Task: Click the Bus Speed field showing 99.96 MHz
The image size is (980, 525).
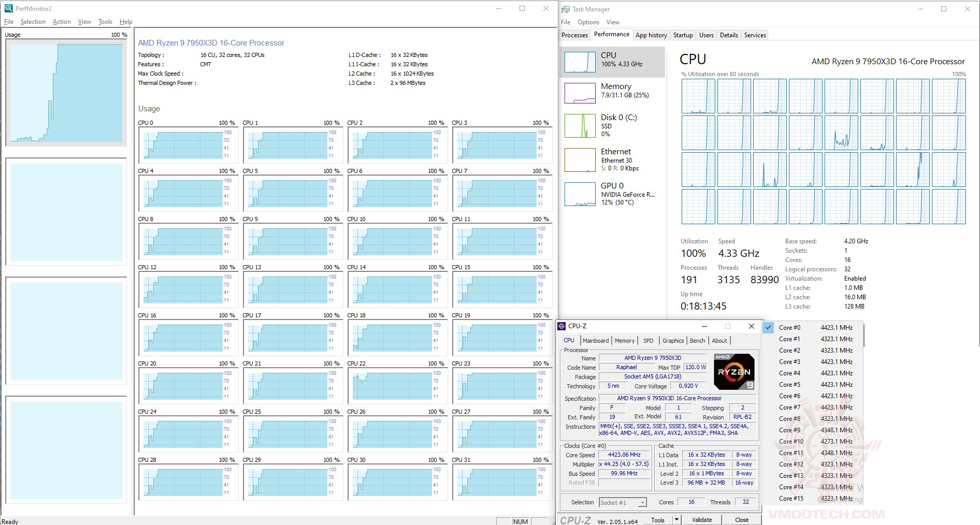Action: [624, 473]
